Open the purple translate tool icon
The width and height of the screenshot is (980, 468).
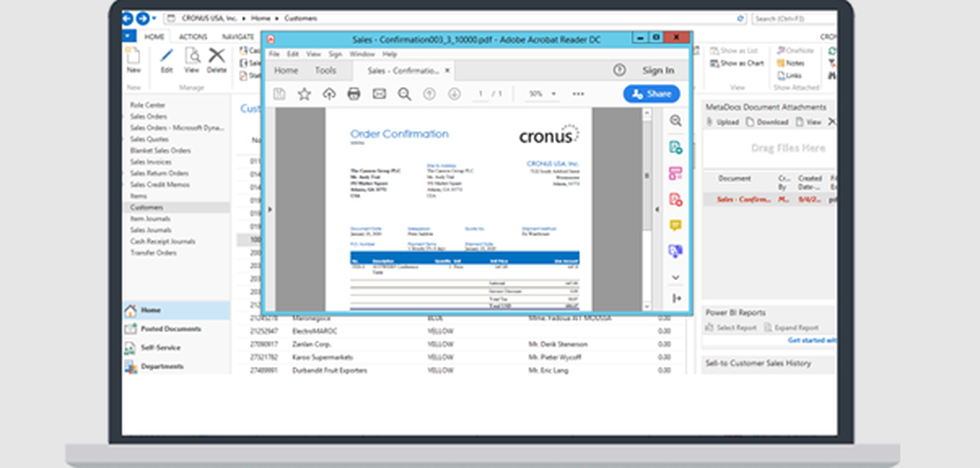[x=675, y=251]
